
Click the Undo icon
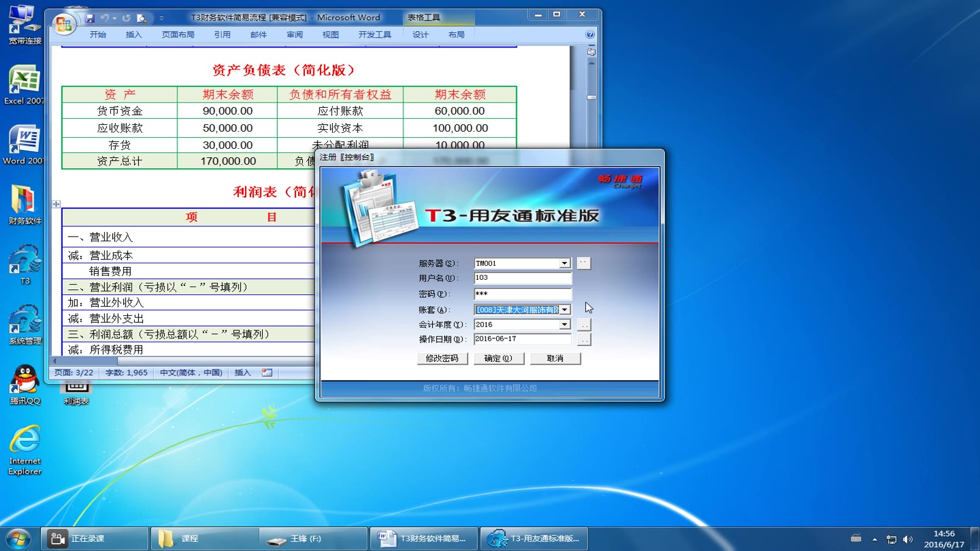coord(104,18)
